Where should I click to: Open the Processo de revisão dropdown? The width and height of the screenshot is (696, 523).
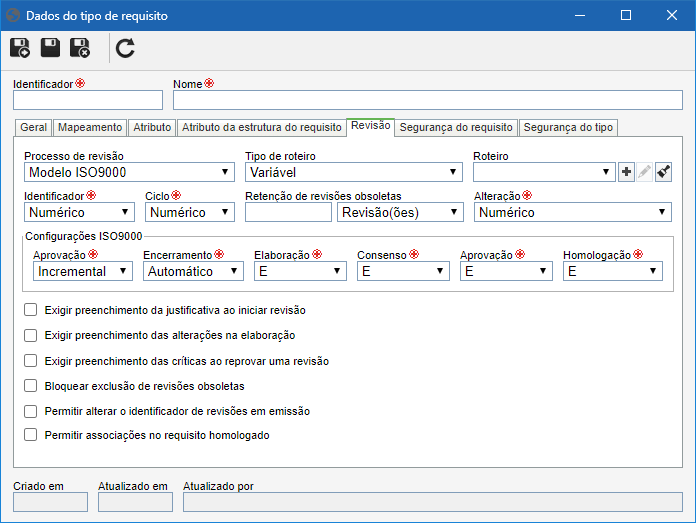click(129, 172)
